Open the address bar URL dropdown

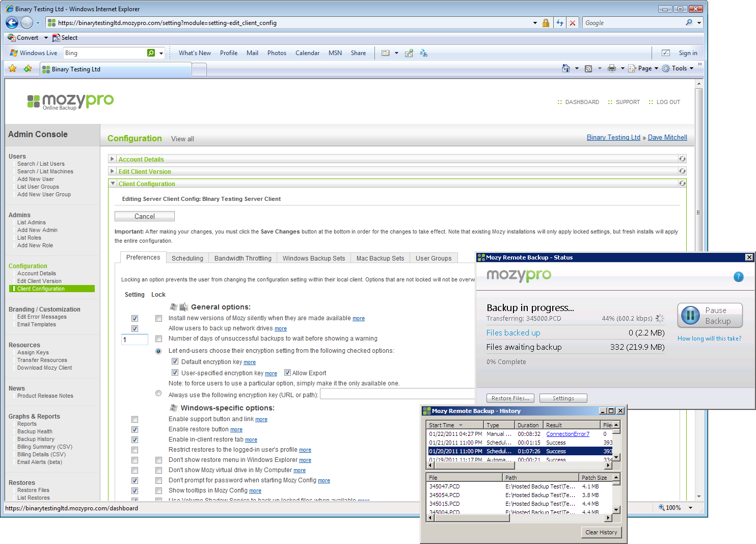point(535,23)
